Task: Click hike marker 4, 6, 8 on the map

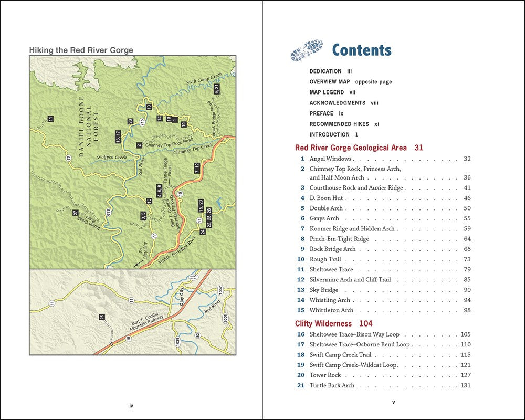Action: (160, 191)
